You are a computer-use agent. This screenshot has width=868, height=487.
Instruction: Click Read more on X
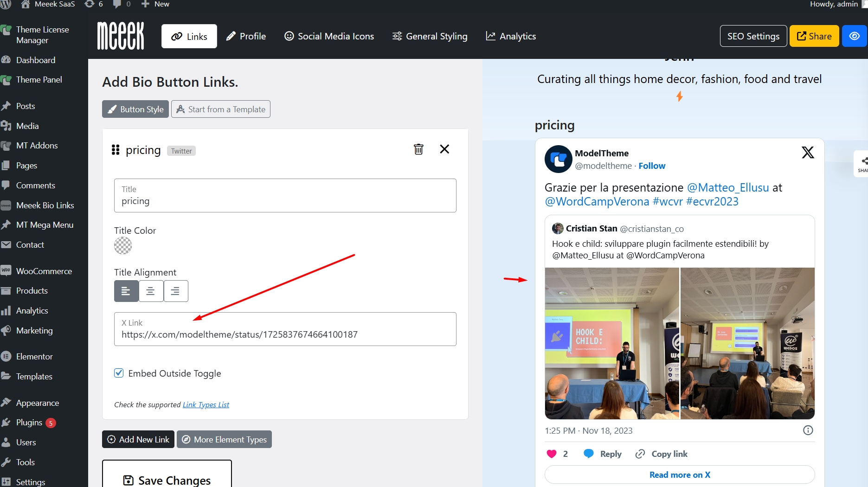point(680,474)
